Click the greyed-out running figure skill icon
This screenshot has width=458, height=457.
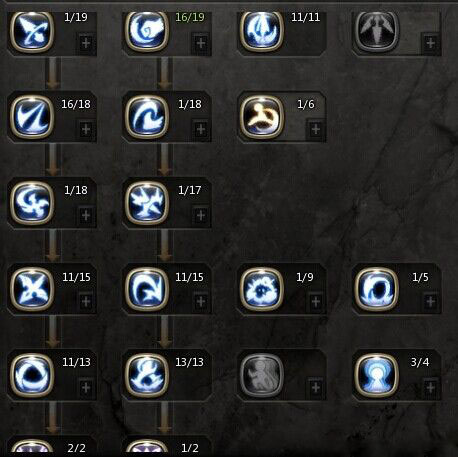point(262,375)
